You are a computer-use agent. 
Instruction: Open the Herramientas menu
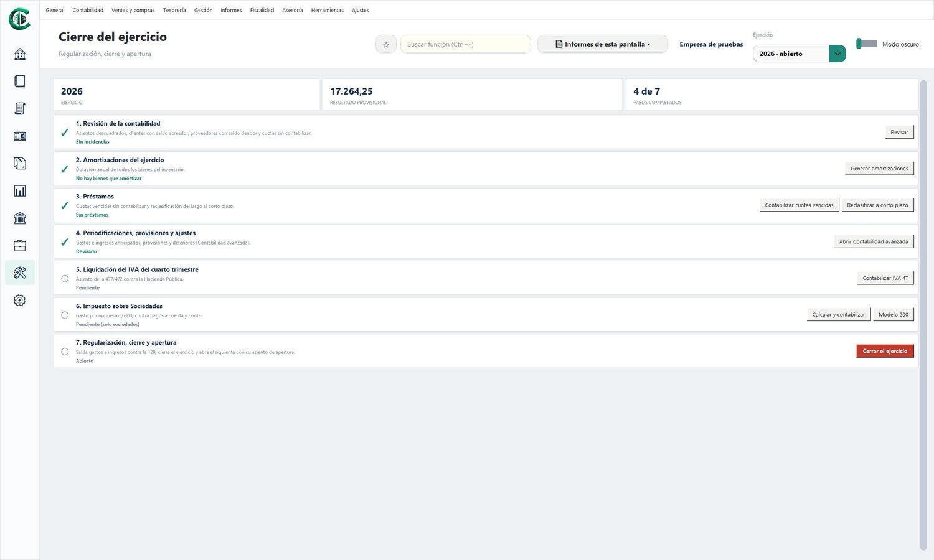click(328, 10)
